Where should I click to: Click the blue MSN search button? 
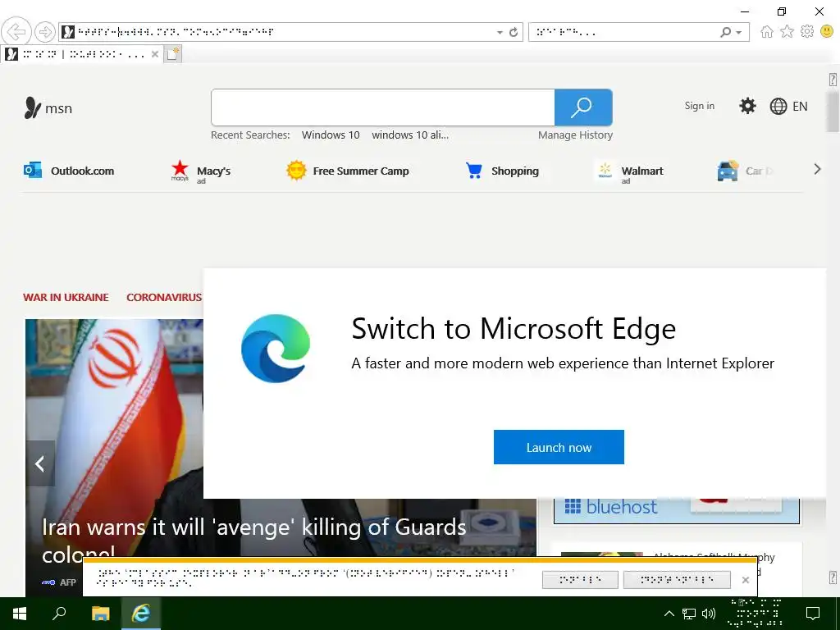(x=583, y=107)
